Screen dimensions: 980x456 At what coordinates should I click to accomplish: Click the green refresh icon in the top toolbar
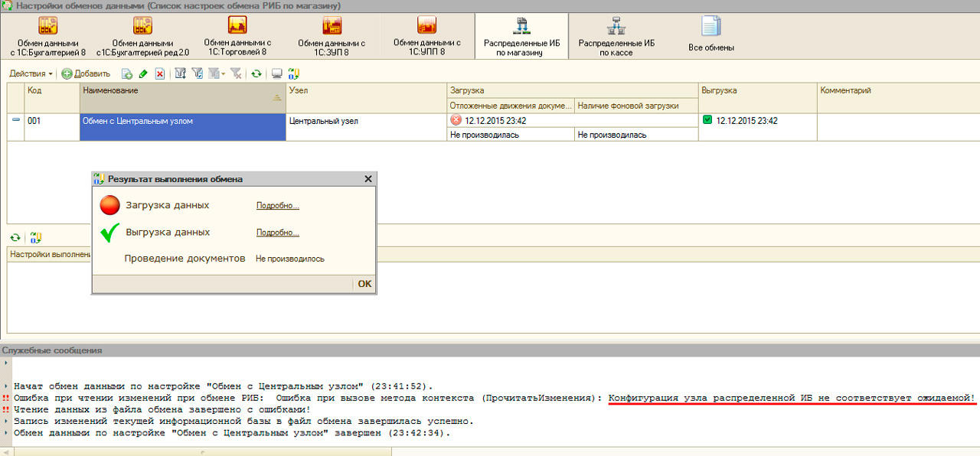click(256, 74)
